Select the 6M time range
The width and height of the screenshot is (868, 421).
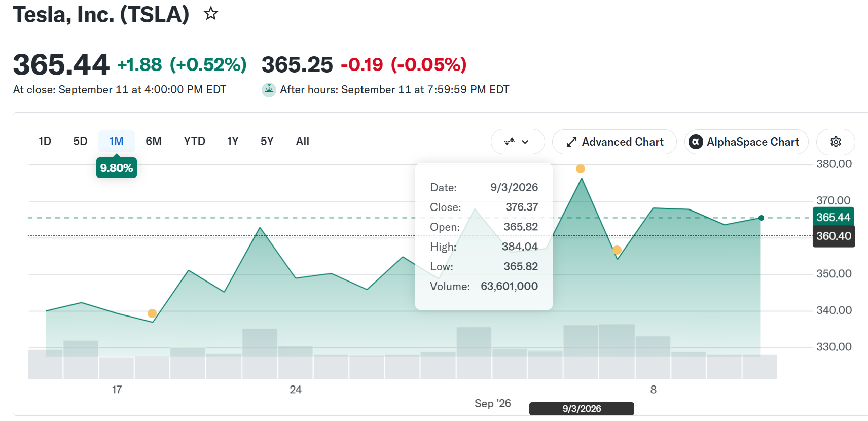coord(154,142)
